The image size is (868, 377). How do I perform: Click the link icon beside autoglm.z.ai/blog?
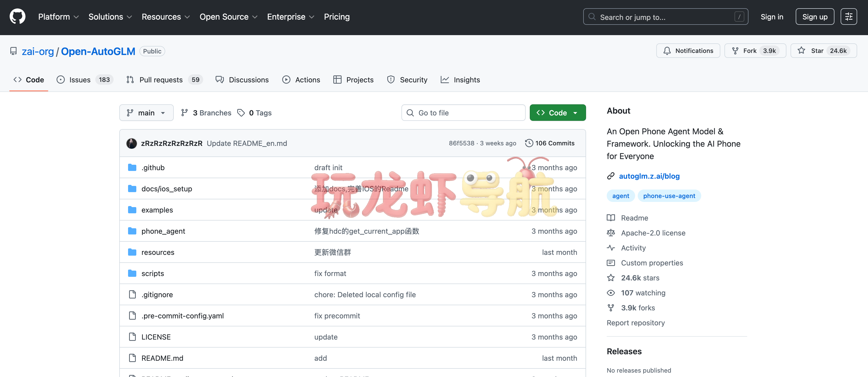pyautogui.click(x=611, y=176)
